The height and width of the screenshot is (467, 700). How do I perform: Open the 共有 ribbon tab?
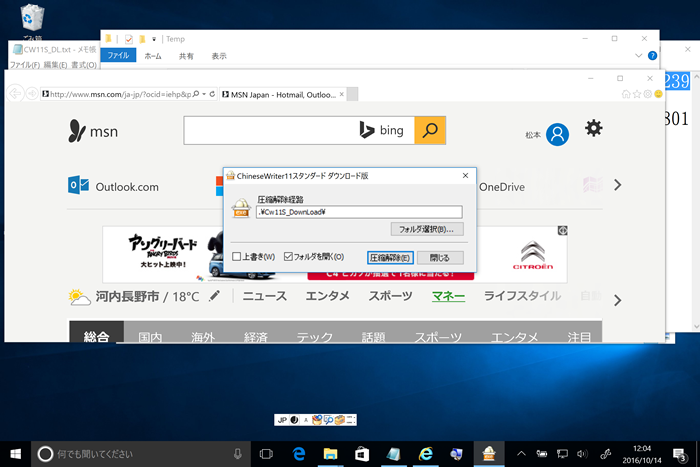click(186, 56)
